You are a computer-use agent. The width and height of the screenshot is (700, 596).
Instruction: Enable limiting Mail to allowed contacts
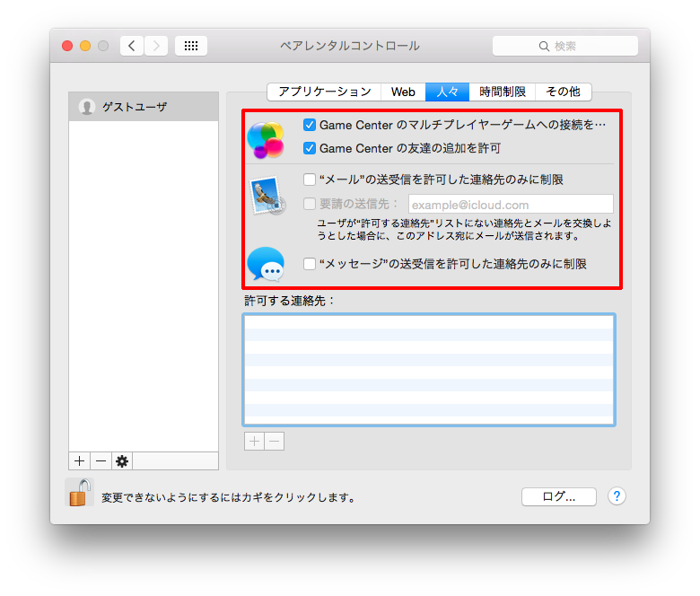[310, 180]
